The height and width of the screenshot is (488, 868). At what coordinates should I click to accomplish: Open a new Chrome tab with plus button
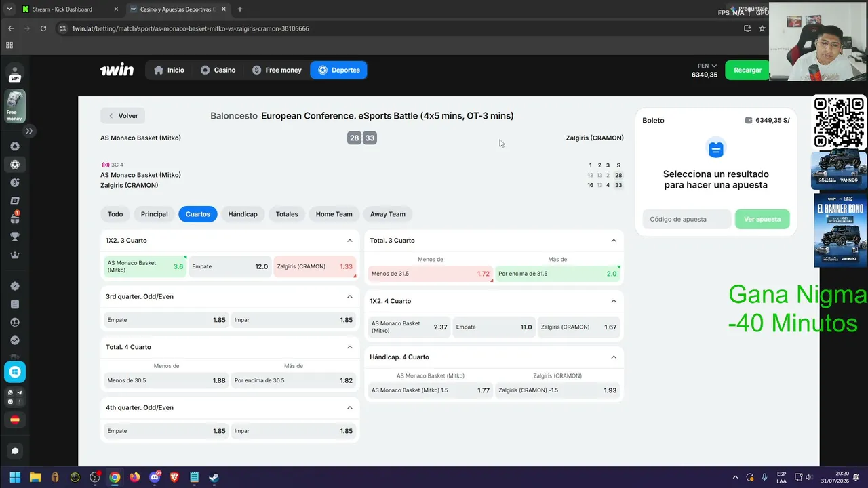coord(239,9)
